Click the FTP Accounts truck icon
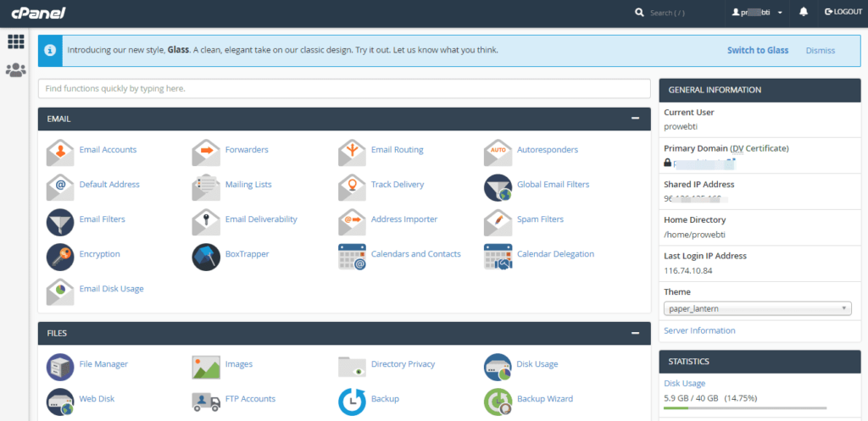The image size is (868, 421). click(x=206, y=402)
